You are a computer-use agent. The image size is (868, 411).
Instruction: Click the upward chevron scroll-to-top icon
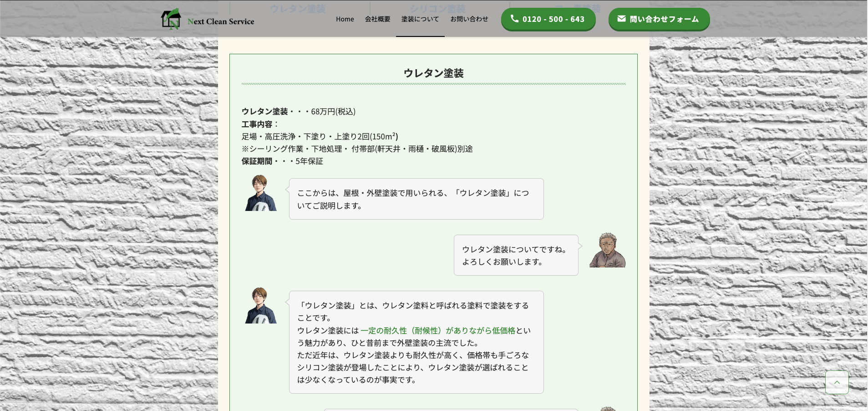(837, 382)
